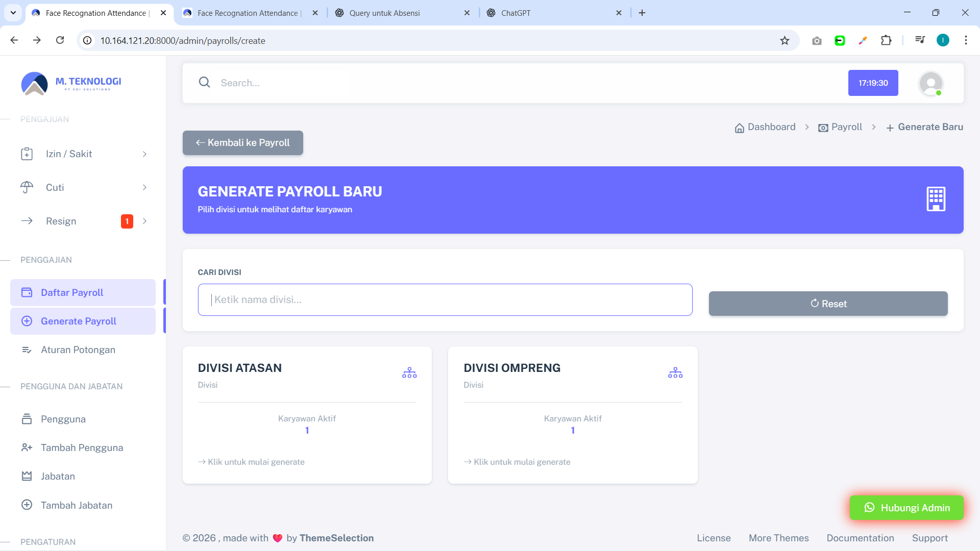Viewport: 980px width, 551px height.
Task: Open browser extensions puzzle icon
Action: (886, 40)
